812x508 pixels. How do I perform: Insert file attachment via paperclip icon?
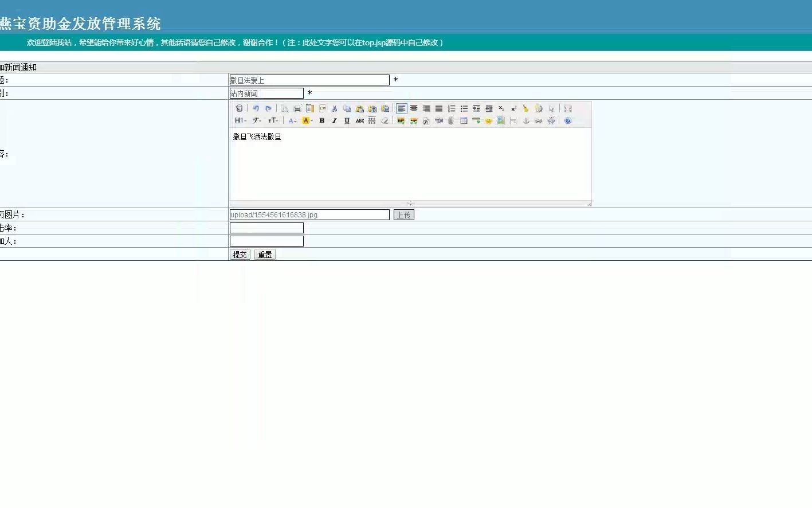tap(451, 120)
